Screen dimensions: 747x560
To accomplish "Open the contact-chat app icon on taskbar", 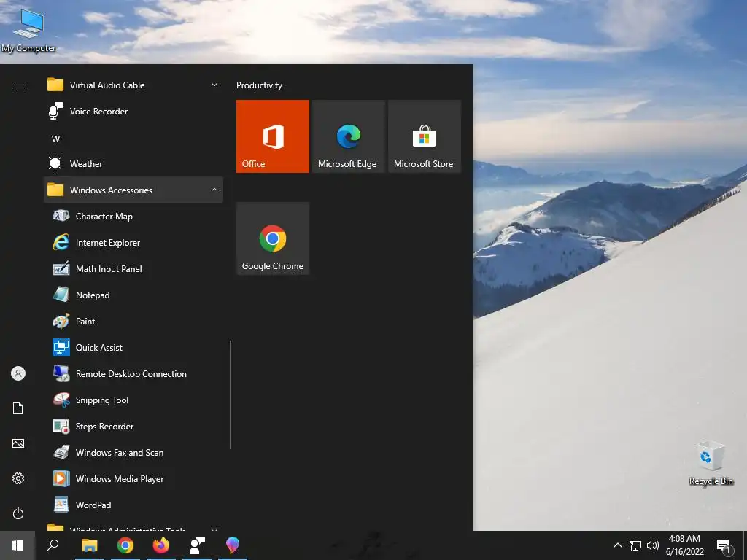I will click(x=197, y=545).
